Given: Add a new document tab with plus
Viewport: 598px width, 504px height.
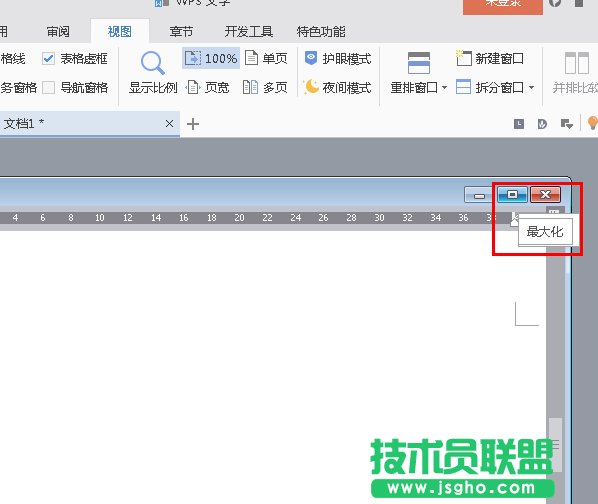Looking at the screenshot, I should (193, 124).
